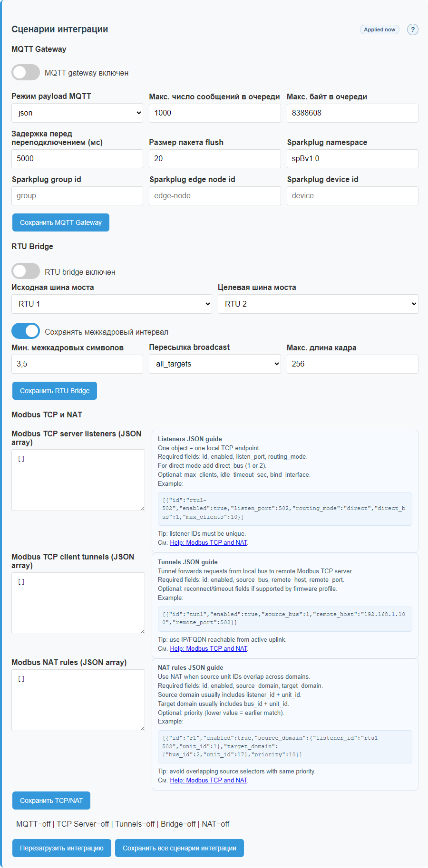The height and width of the screenshot is (868, 428).
Task: Enable the MQTT gateway toggle
Action: point(26,73)
